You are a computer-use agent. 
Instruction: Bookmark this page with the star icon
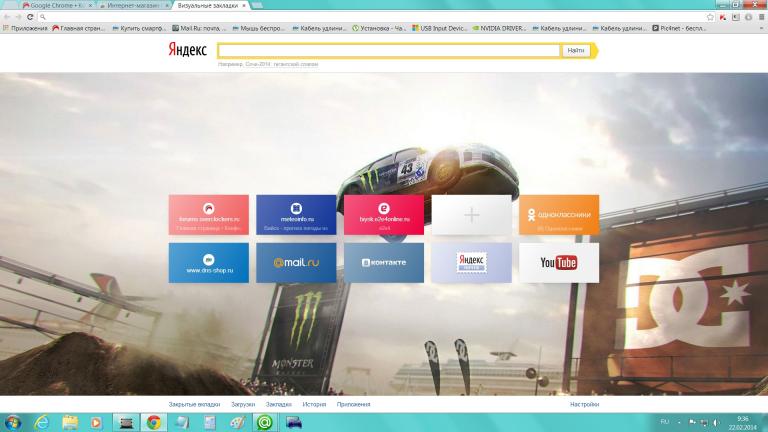710,17
